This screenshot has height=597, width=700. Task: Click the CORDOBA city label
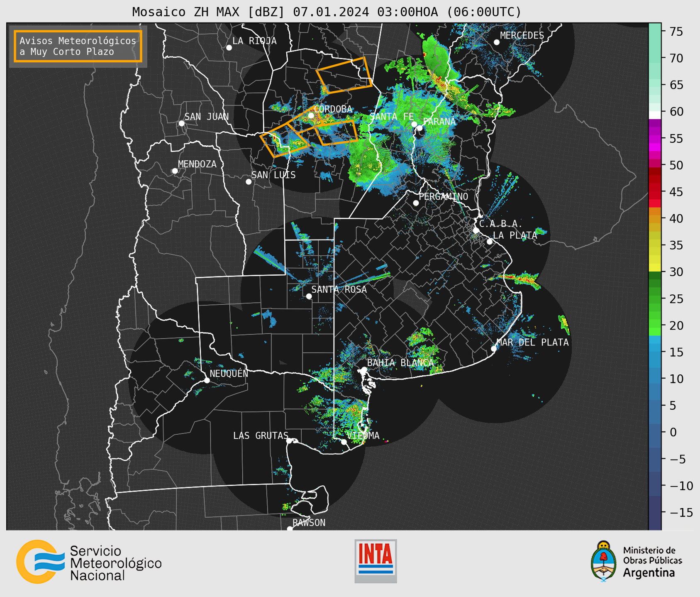click(x=333, y=109)
